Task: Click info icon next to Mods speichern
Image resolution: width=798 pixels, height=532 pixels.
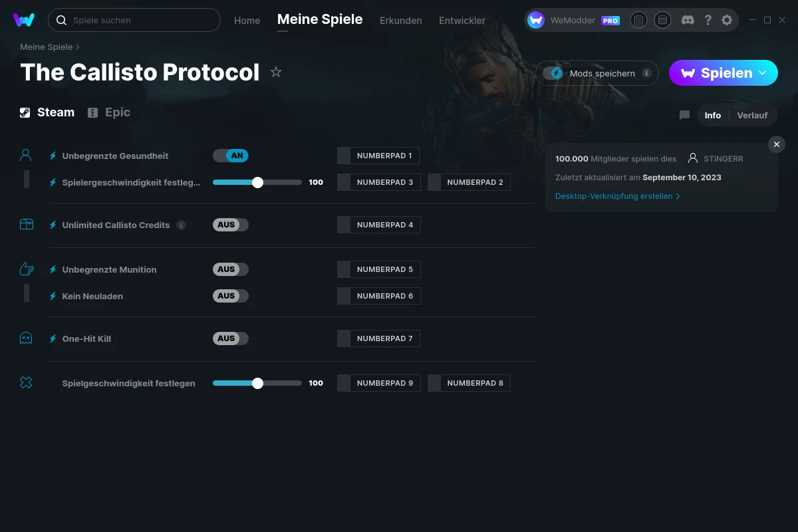Action: [x=646, y=73]
